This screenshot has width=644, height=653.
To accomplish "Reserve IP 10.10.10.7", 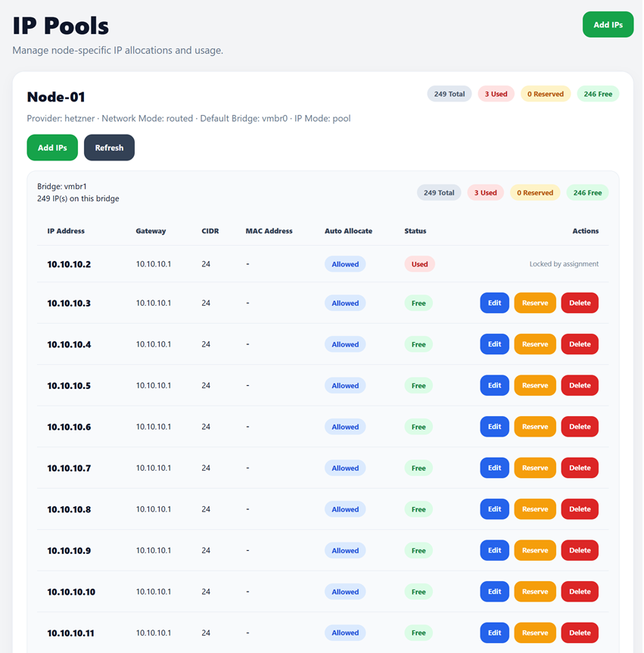I will pos(535,468).
